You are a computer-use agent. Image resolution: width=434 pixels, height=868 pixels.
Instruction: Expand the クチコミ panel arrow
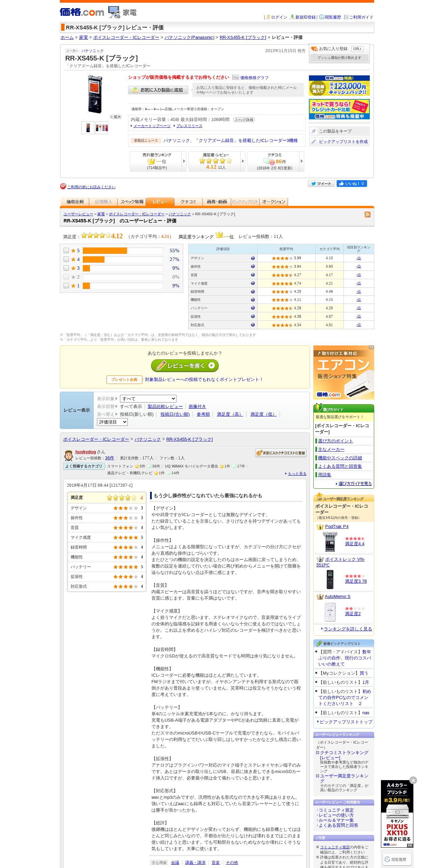pyautogui.click(x=302, y=161)
